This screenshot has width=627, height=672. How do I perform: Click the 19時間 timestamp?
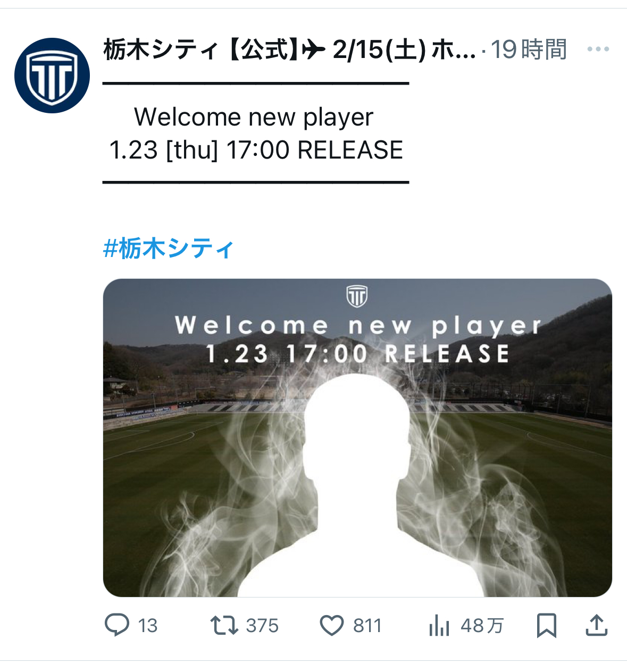(529, 49)
